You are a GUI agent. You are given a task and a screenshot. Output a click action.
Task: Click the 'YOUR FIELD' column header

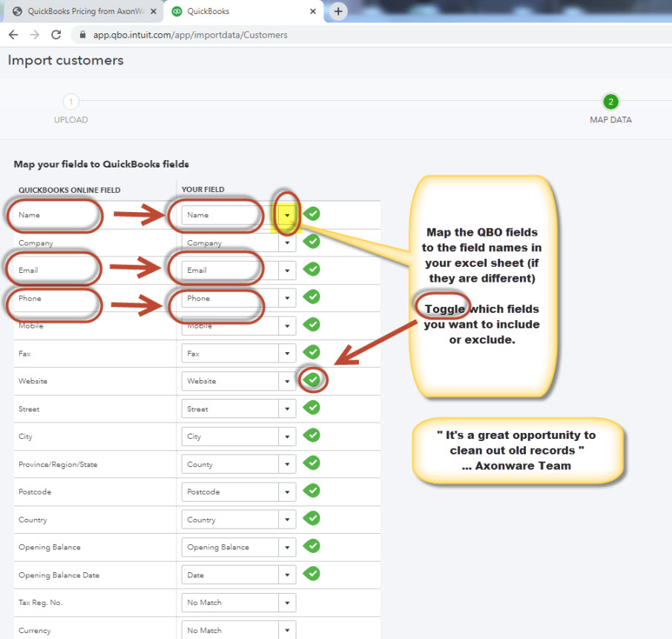coord(202,189)
